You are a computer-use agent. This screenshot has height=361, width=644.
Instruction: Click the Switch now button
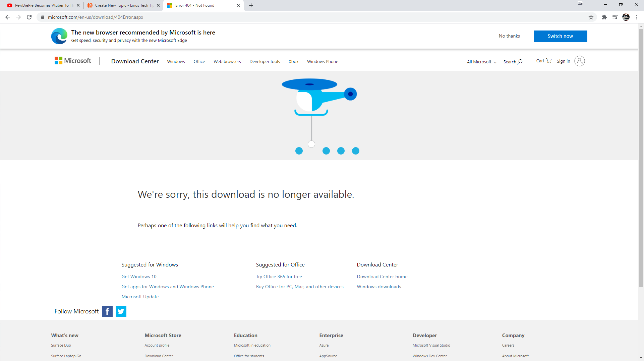560,36
